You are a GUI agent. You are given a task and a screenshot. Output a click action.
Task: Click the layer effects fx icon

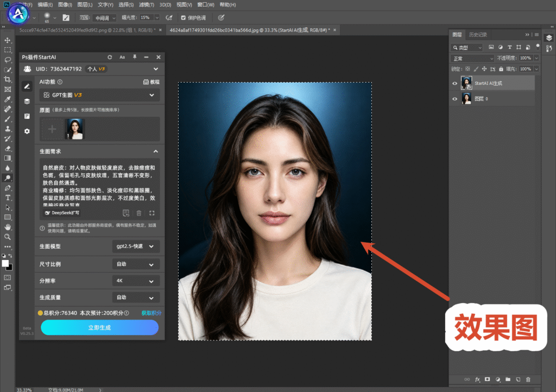tap(477, 380)
